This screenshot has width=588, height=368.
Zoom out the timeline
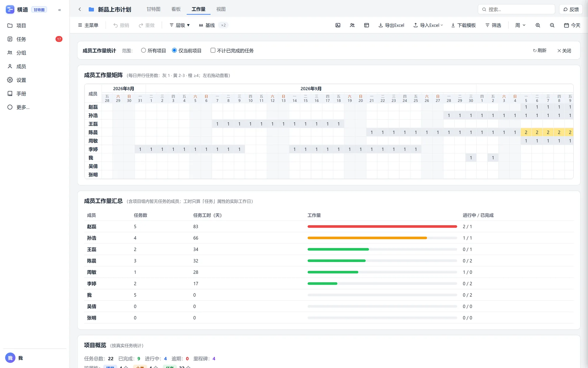pyautogui.click(x=552, y=25)
